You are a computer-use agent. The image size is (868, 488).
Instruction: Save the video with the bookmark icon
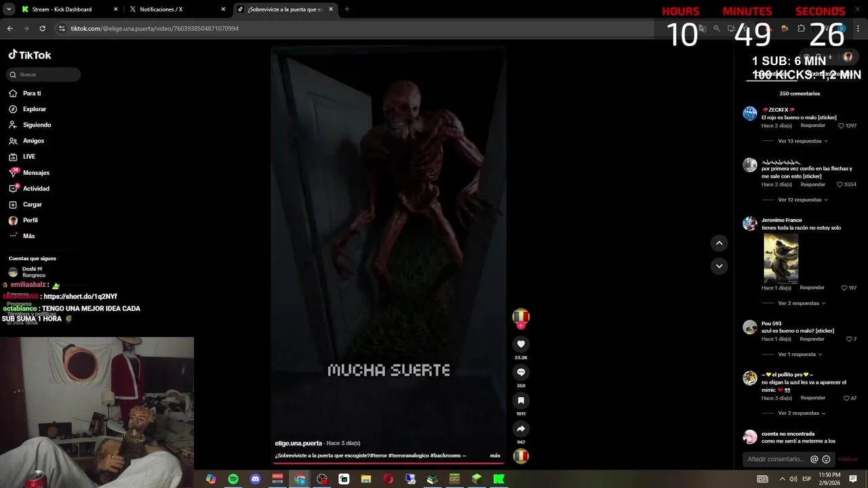[x=521, y=401]
